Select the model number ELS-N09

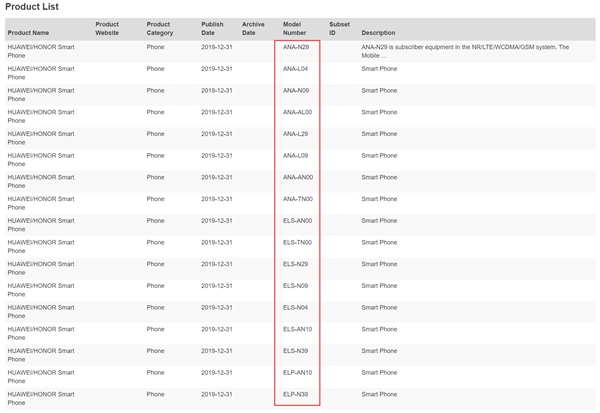tap(295, 286)
